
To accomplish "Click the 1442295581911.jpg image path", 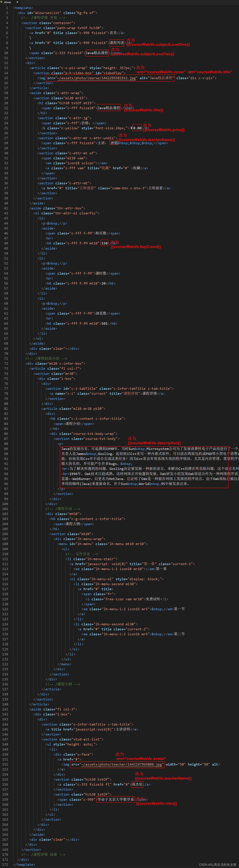I will [x=96, y=78].
